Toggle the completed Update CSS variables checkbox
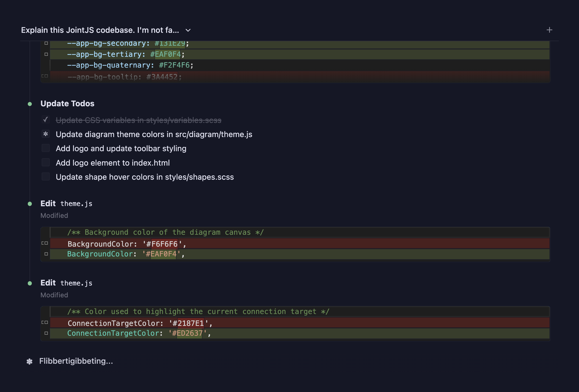Viewport: 579px width, 392px height. (46, 120)
